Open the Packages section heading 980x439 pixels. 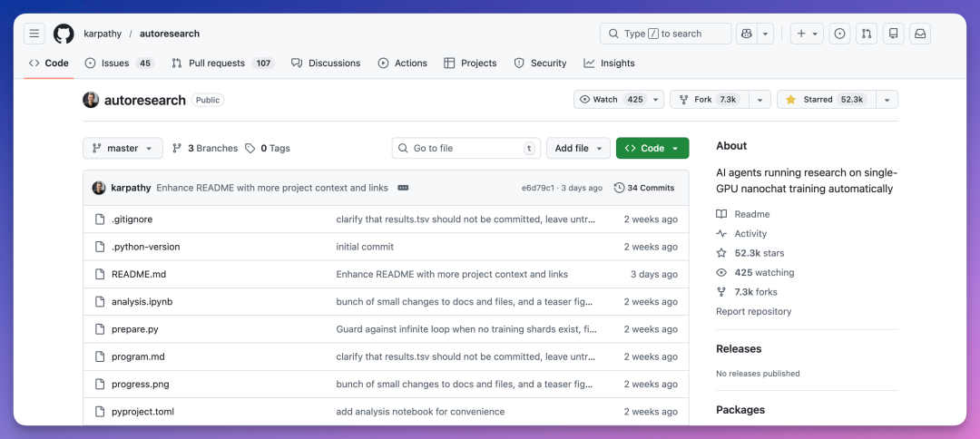(x=740, y=410)
